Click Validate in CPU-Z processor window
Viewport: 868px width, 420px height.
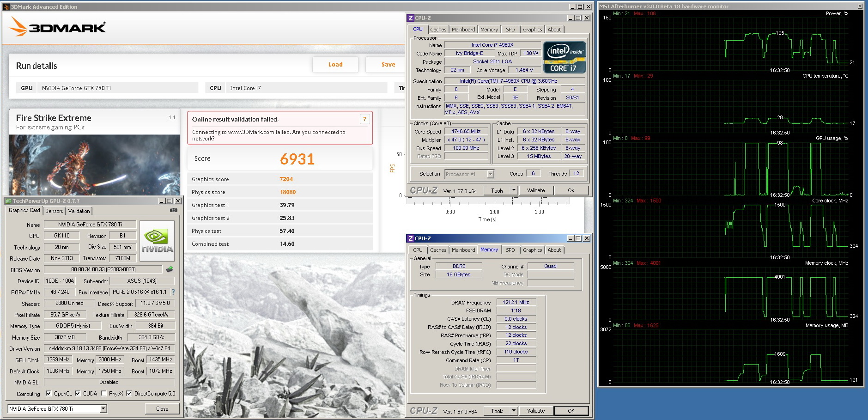[536, 190]
